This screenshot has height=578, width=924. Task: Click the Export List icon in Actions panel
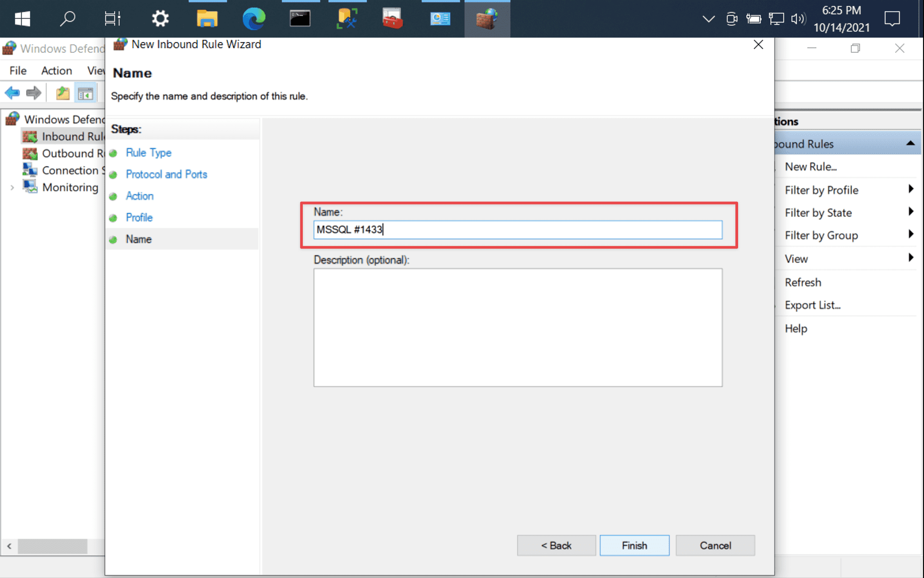(812, 305)
